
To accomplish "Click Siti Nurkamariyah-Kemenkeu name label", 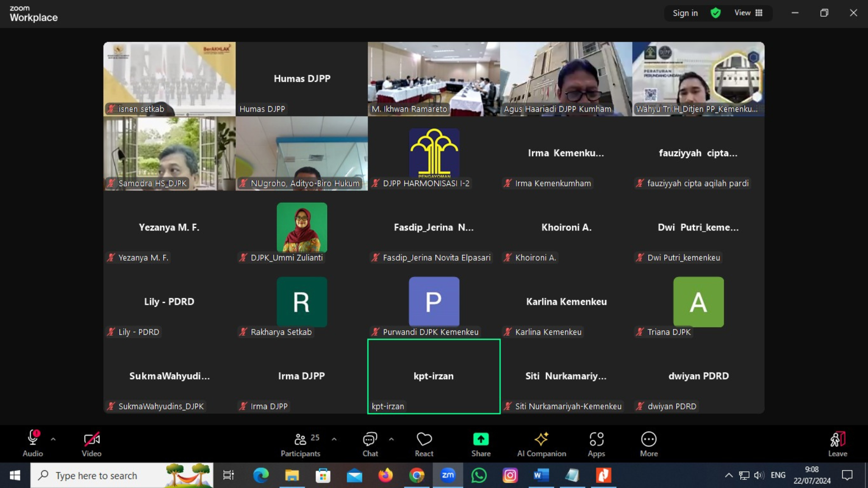I will click(568, 406).
